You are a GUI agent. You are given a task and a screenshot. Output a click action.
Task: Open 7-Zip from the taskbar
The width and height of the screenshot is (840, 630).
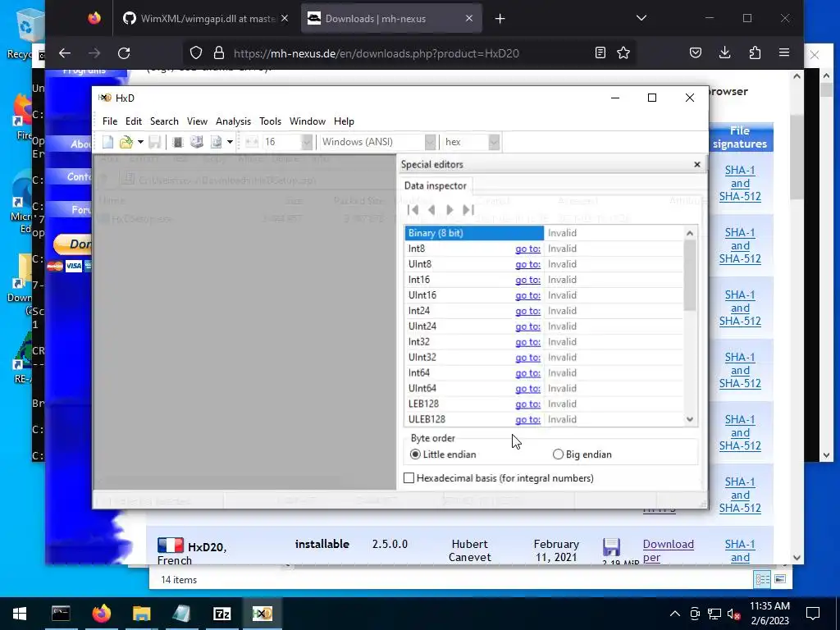pyautogui.click(x=221, y=614)
